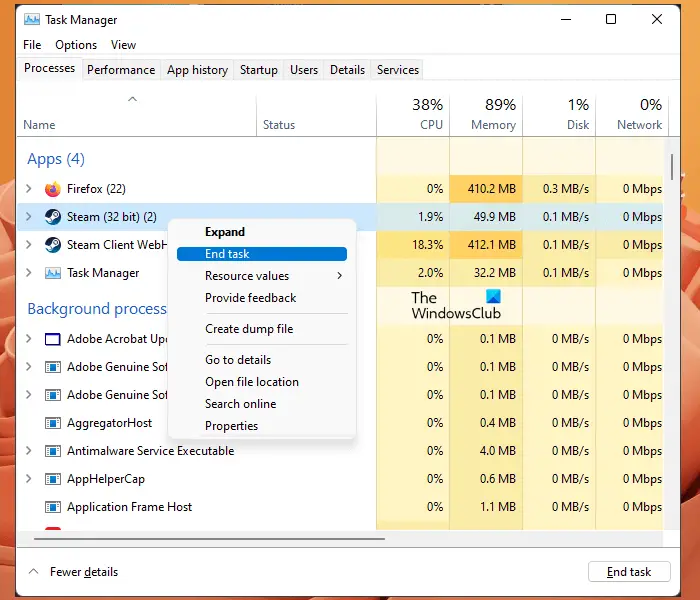Screen dimensions: 700x600
Task: Open the File menu
Action: coord(32,45)
